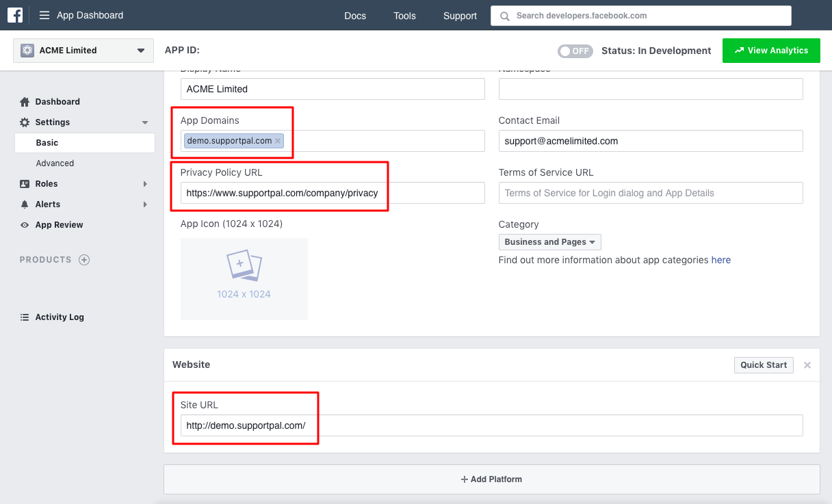Click the Site URL input field
The image size is (832, 504).
(491, 425)
